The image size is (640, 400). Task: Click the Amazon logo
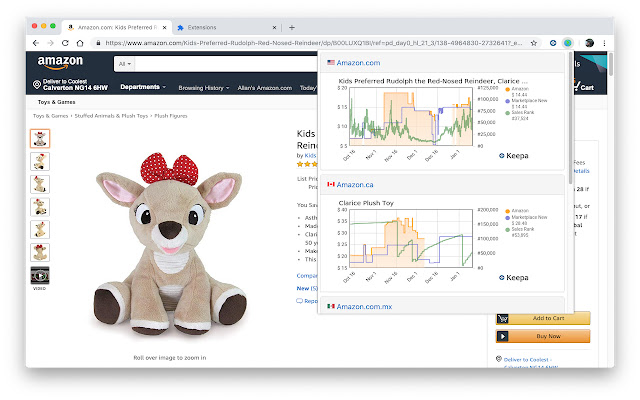coord(61,63)
